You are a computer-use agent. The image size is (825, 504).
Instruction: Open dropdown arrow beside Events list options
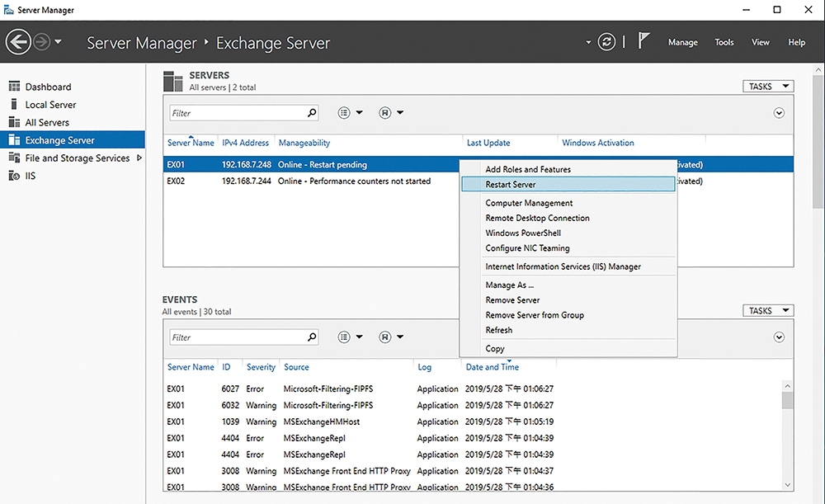[x=360, y=337]
